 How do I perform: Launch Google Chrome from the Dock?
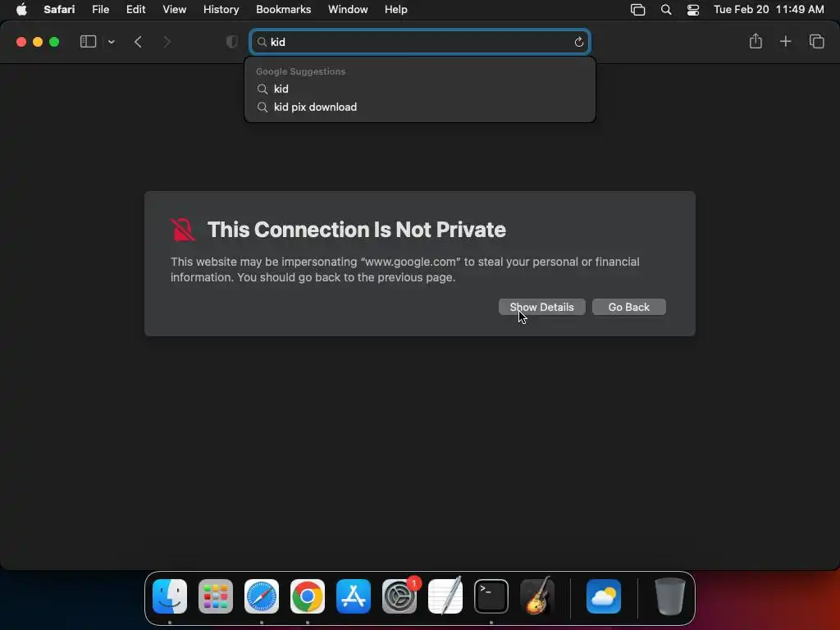click(308, 596)
